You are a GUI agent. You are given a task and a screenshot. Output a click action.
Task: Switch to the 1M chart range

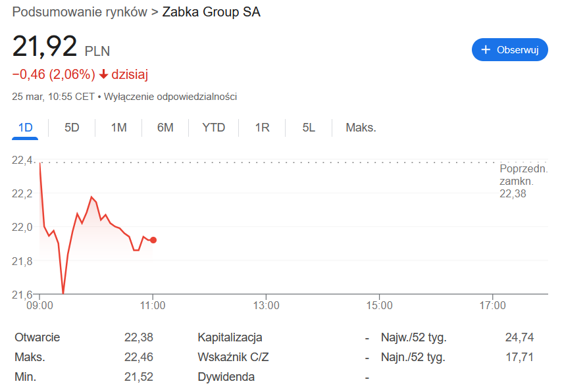tap(118, 128)
